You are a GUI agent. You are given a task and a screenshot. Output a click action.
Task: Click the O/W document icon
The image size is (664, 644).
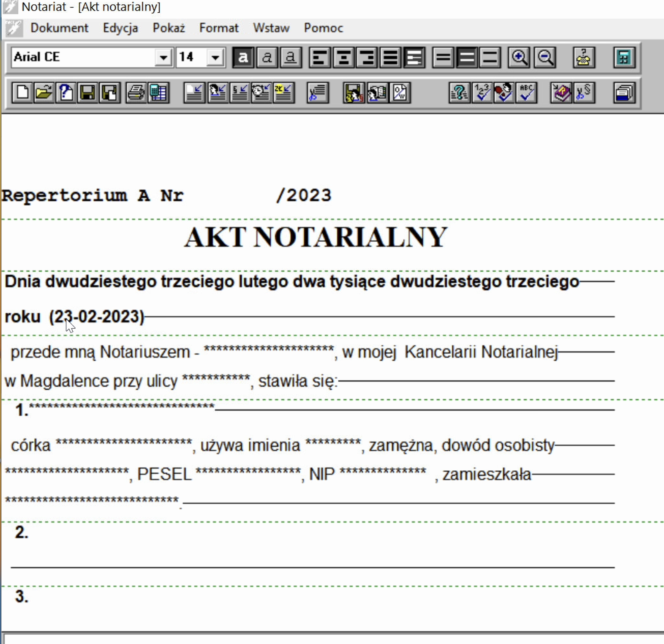coord(400,93)
